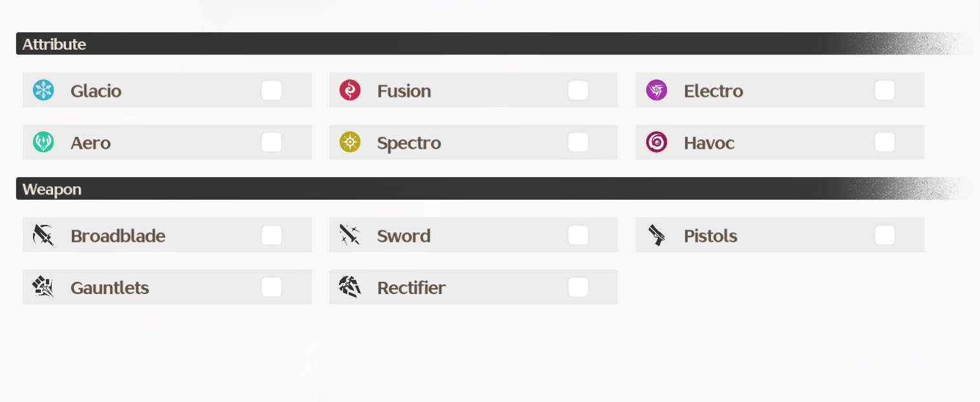
Task: Click the Spectro filter label
Action: [x=409, y=143]
